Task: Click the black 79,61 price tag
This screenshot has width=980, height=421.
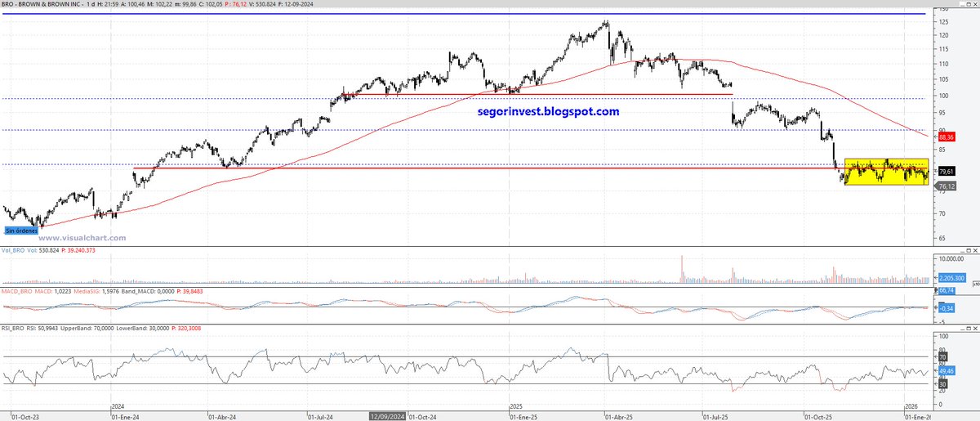Action: click(947, 172)
